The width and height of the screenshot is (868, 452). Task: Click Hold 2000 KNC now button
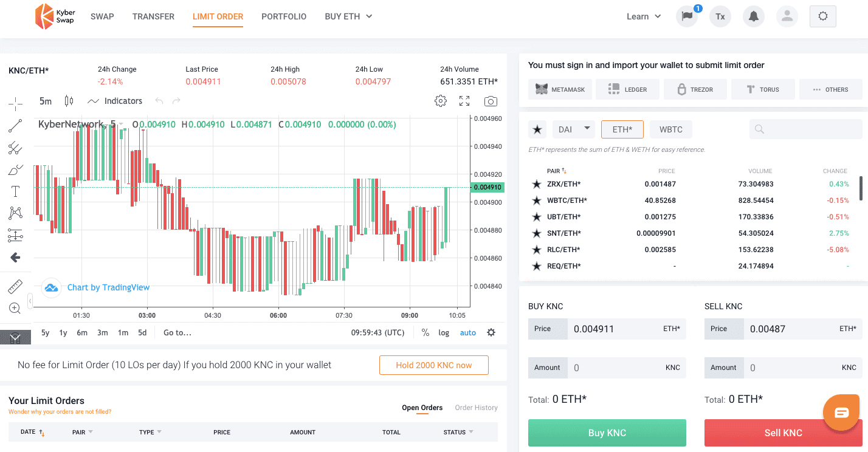coord(434,365)
